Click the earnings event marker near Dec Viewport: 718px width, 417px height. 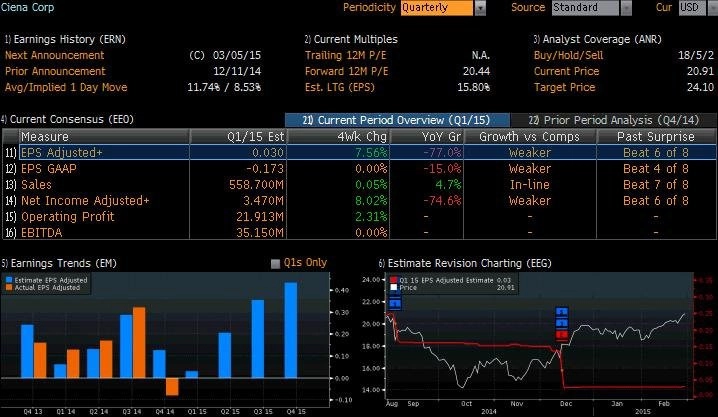click(562, 324)
